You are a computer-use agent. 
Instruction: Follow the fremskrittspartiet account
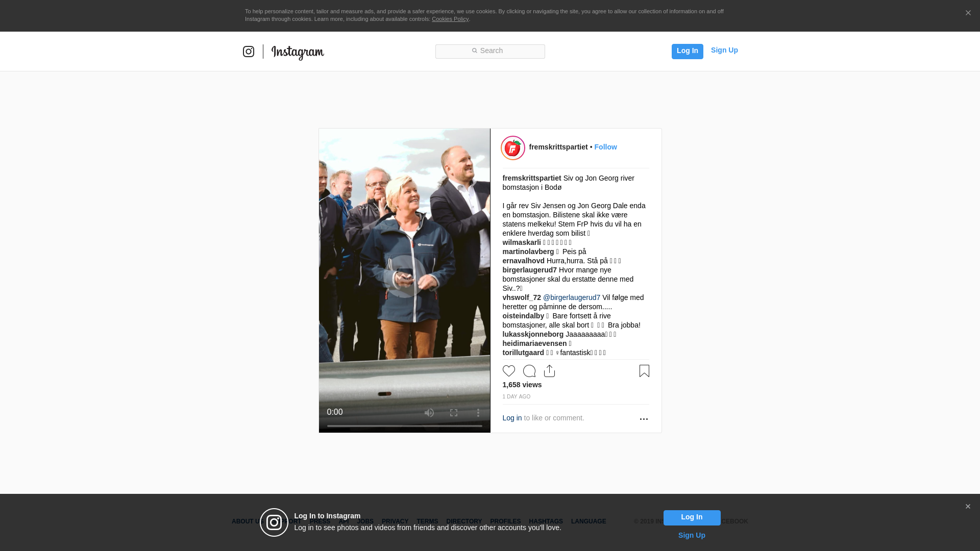pos(605,147)
